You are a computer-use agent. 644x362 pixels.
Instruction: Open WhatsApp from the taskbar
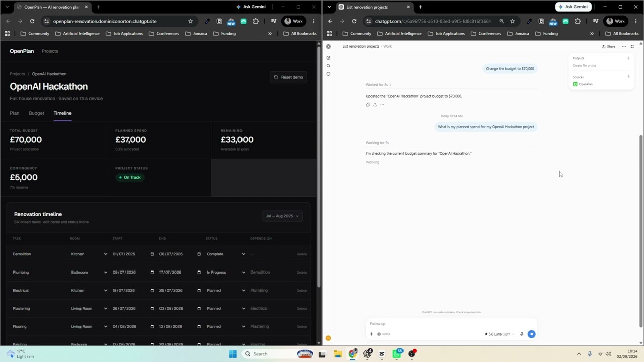click(397, 354)
